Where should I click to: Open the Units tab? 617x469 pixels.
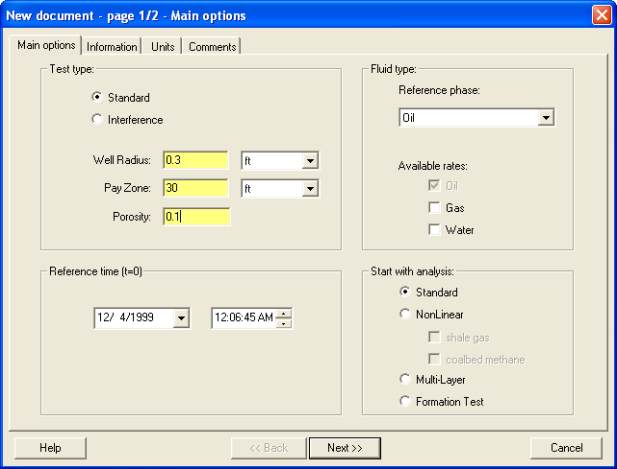point(162,47)
